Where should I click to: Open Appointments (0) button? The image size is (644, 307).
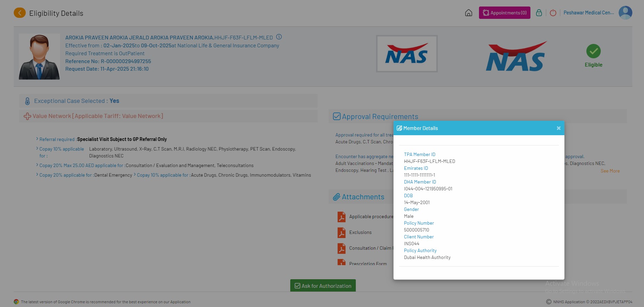(x=504, y=13)
